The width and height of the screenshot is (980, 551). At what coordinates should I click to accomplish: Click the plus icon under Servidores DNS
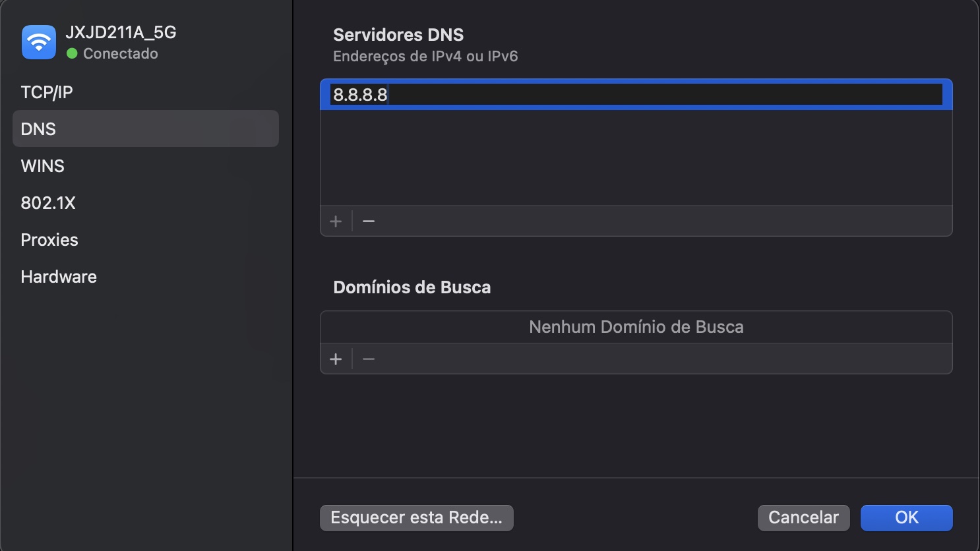click(x=336, y=221)
